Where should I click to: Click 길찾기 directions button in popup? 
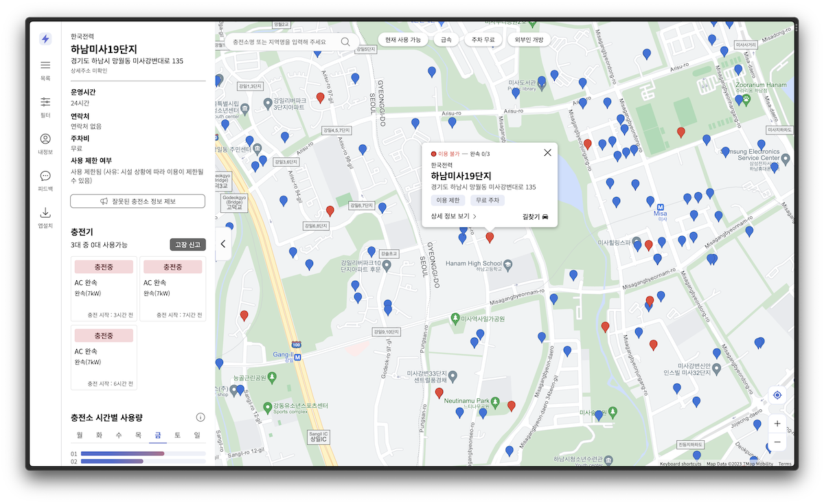click(x=536, y=216)
